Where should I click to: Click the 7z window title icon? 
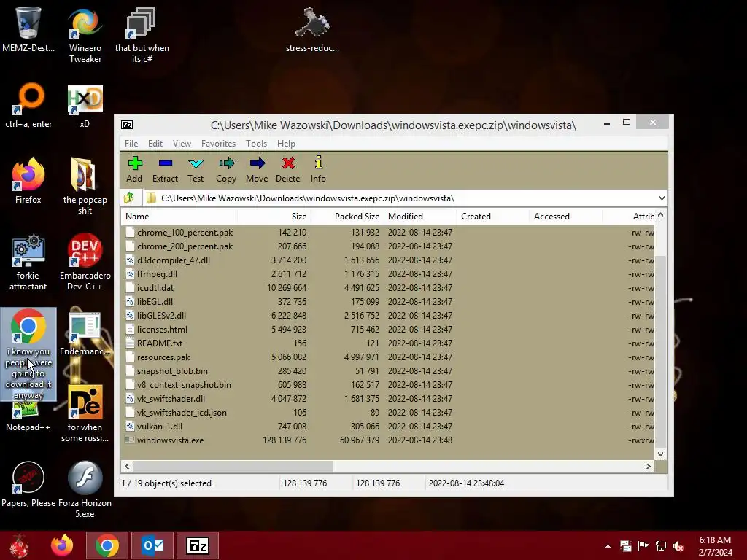[127, 125]
